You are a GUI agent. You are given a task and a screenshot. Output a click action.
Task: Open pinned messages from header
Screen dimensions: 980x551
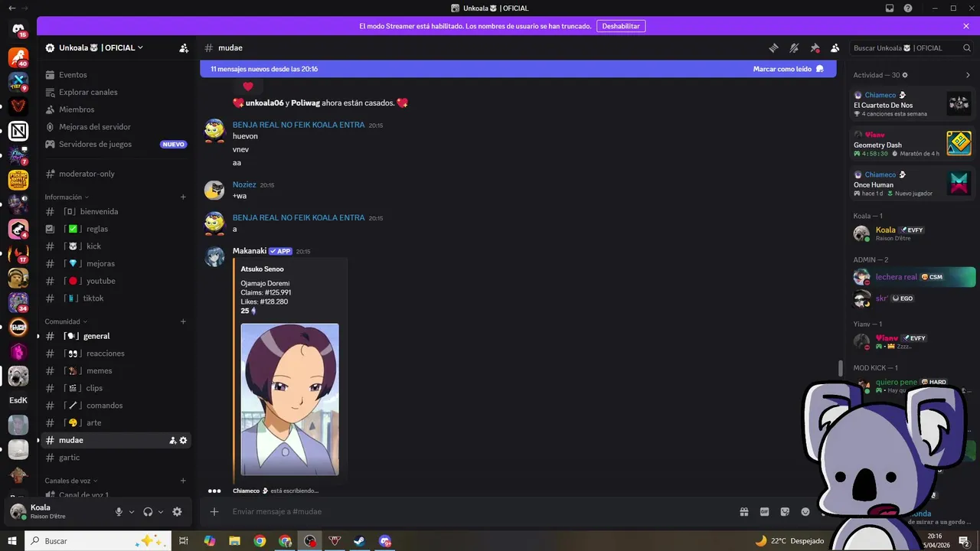pos(815,47)
